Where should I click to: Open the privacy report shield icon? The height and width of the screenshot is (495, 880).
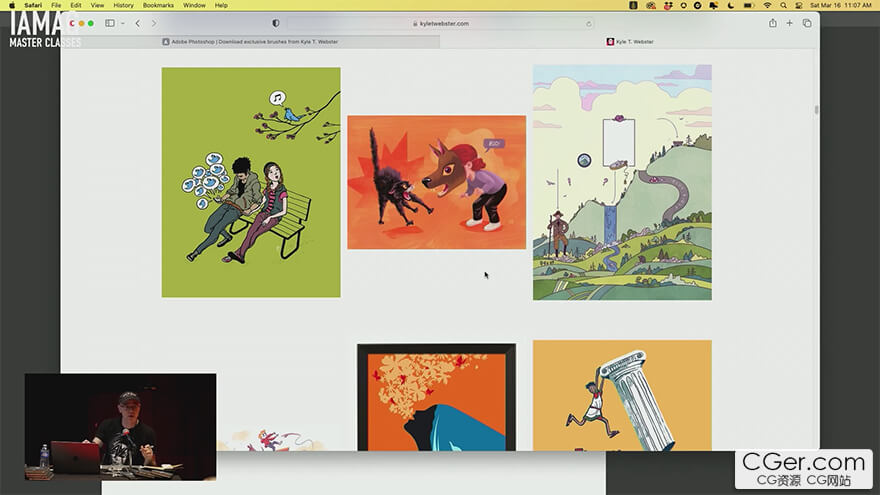[276, 24]
